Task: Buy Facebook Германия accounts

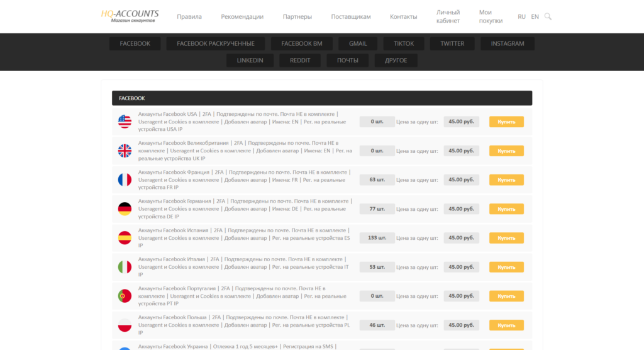Action: pyautogui.click(x=506, y=209)
